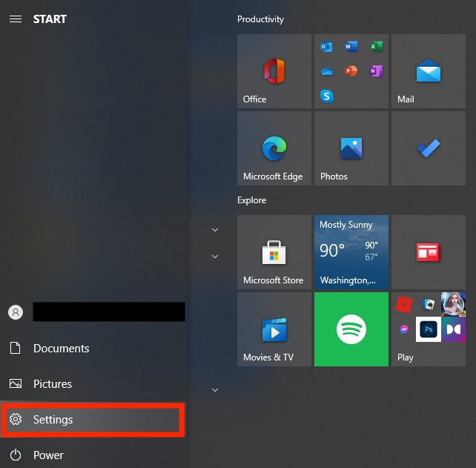Open the Documents folder entry
This screenshot has height=468, width=476.
click(x=61, y=349)
